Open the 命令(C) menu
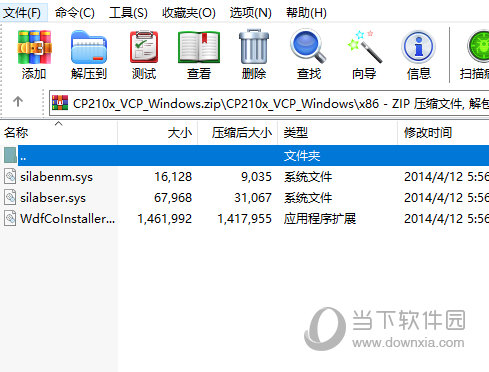This screenshot has height=372, width=489. tap(75, 13)
